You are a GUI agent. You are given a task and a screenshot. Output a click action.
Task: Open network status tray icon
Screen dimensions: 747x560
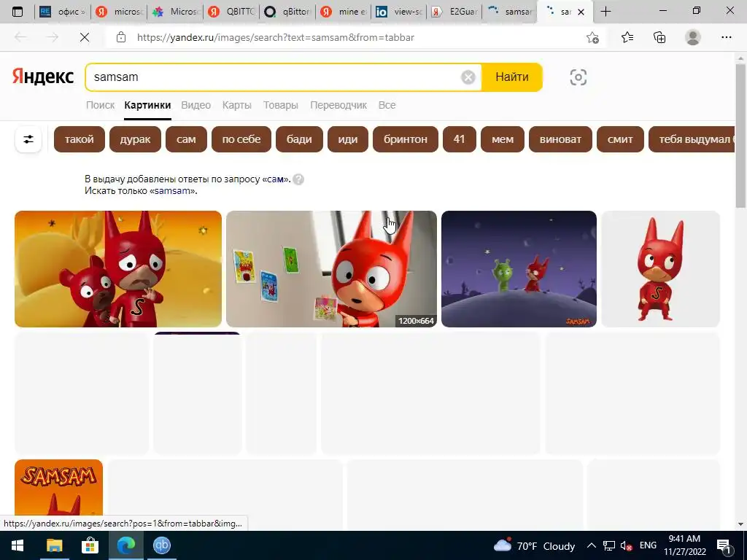609,545
